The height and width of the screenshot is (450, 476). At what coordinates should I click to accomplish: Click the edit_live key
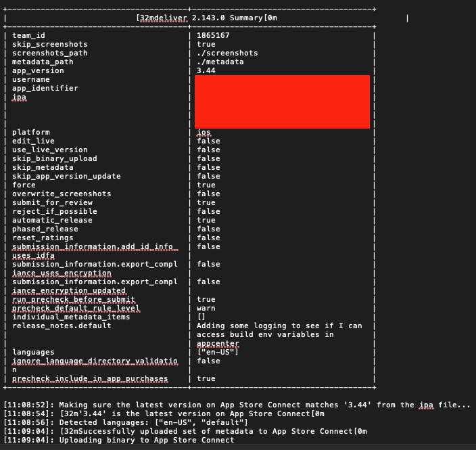(33, 141)
